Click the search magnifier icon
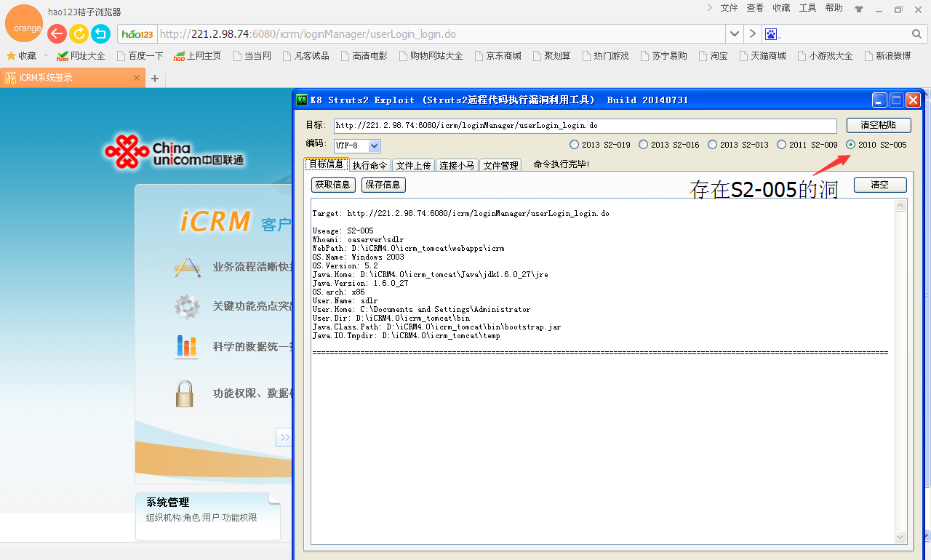This screenshot has height=560, width=931. pos(916,34)
